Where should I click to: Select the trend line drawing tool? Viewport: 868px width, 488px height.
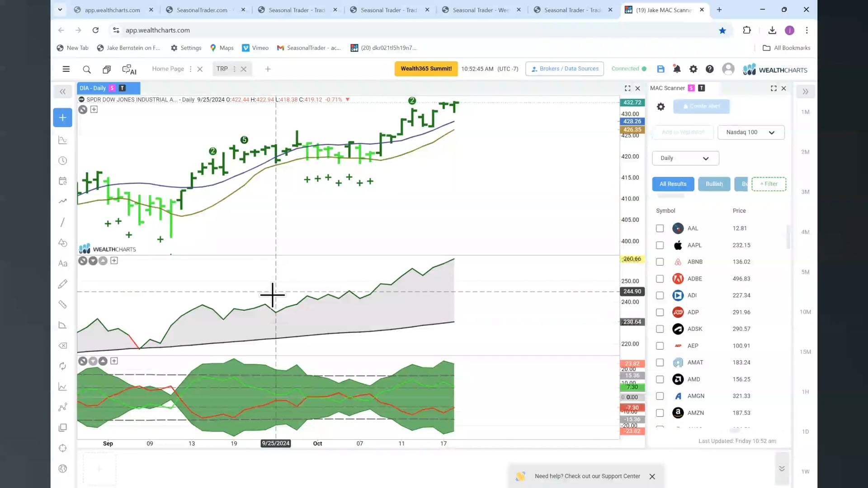point(63,222)
